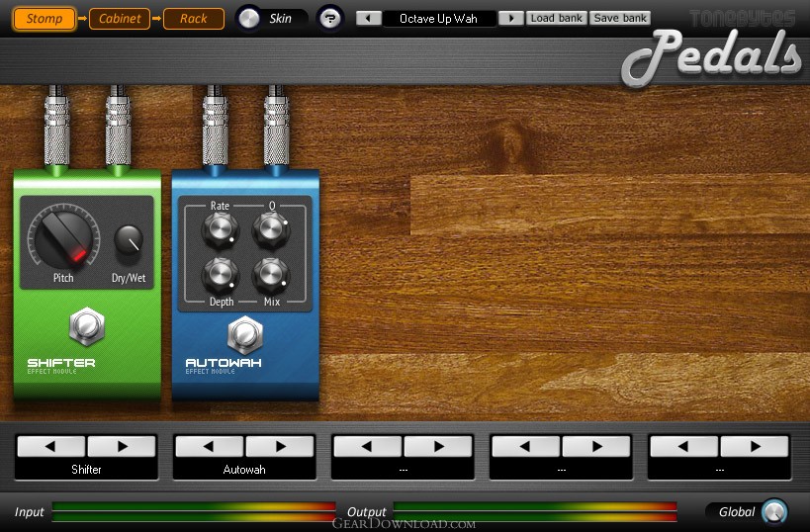The height and width of the screenshot is (532, 810).
Task: Click the Shifter slot name label
Action: pos(86,470)
